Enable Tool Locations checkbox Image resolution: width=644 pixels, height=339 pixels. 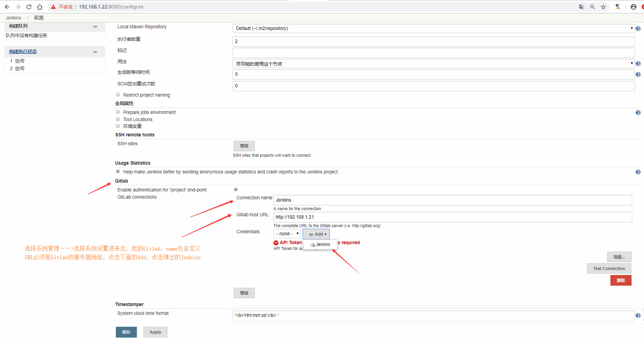[118, 119]
